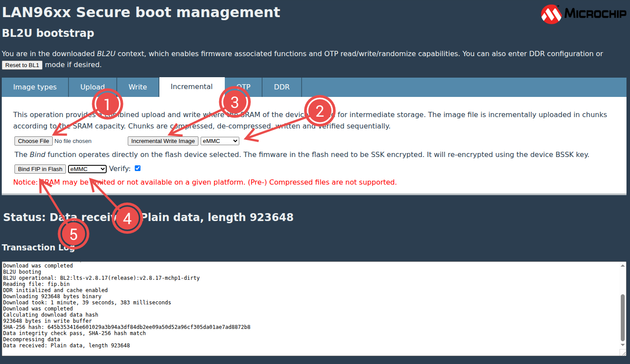Select the DDR tab
The width and height of the screenshot is (630, 364).
[x=281, y=87]
